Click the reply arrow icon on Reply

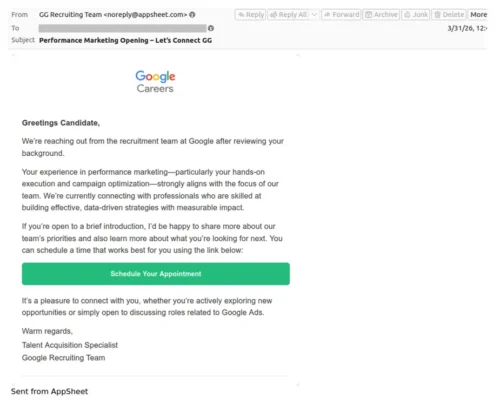pyautogui.click(x=241, y=15)
